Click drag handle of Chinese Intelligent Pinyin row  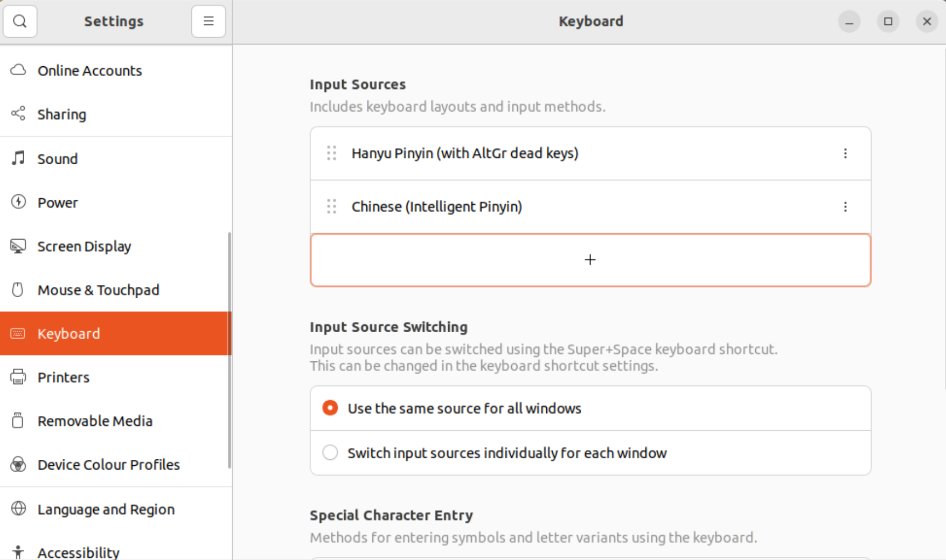(332, 207)
